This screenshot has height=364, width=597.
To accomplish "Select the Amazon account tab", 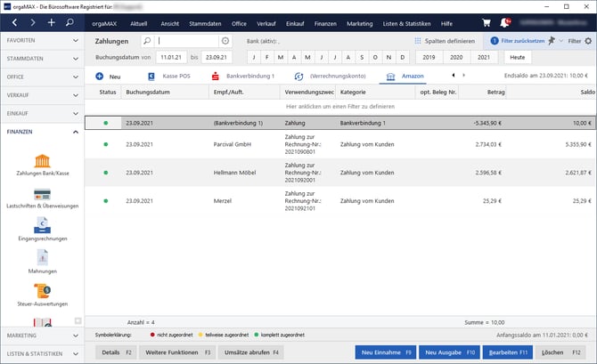I will click(405, 77).
